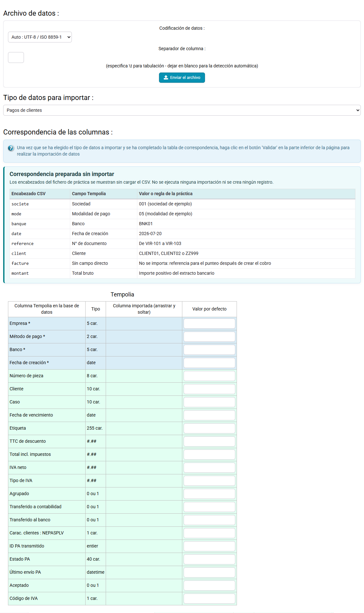Click default value field for Transferido al banco
Image resolution: width=364 pixels, height=613 pixels.
209,520
